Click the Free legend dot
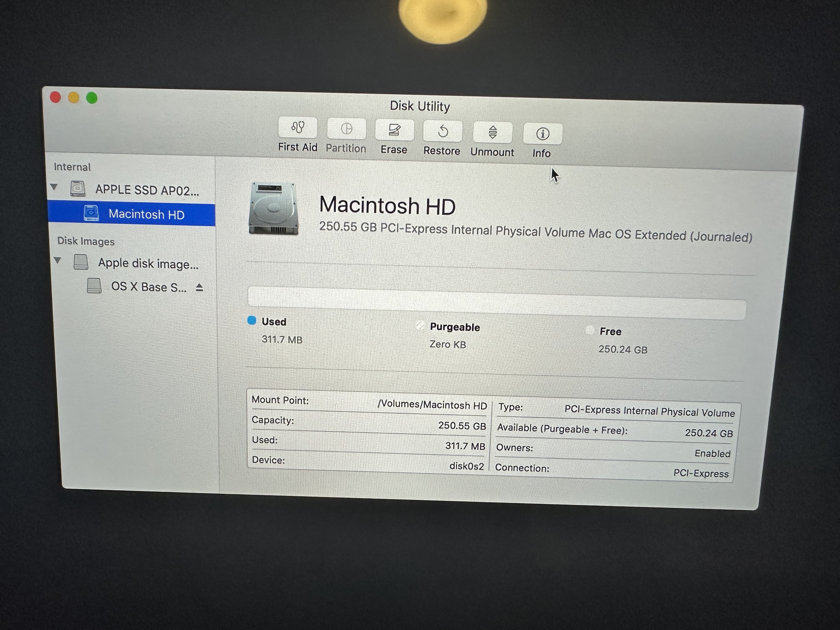This screenshot has height=630, width=840. click(x=589, y=330)
